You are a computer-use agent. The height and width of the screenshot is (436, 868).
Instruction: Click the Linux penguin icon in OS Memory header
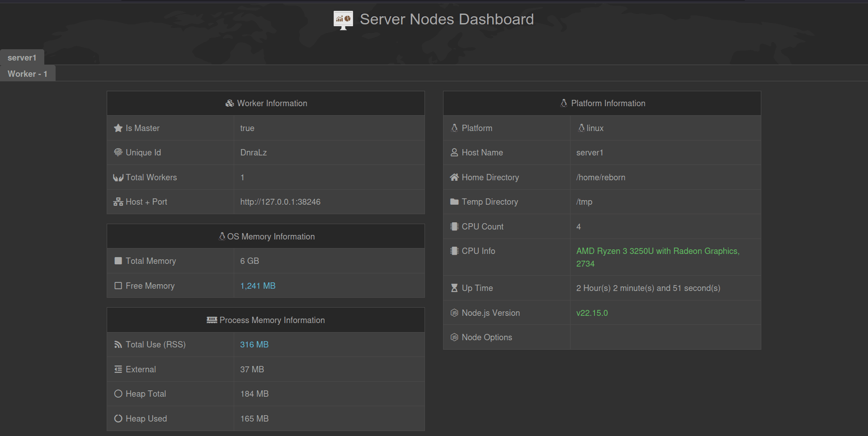tap(222, 236)
